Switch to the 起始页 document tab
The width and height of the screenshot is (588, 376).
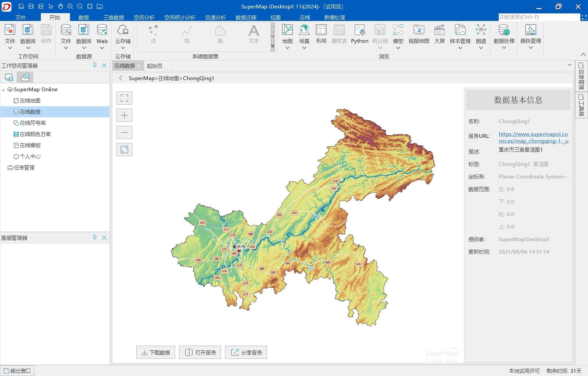[x=154, y=66]
